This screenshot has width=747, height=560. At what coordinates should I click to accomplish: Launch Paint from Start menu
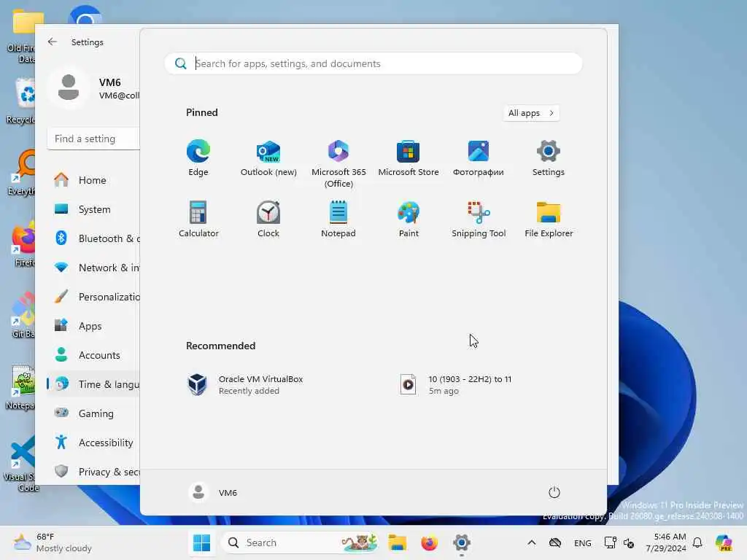pyautogui.click(x=409, y=219)
